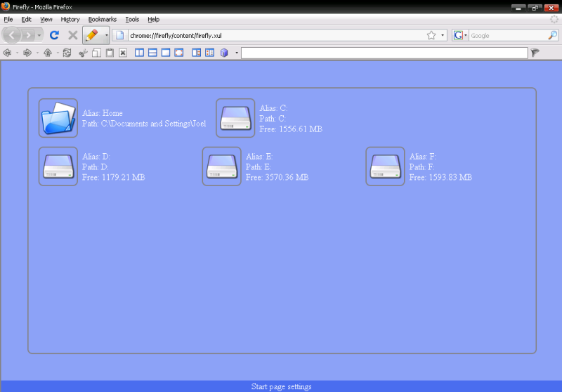Select the single pane layout icon
Screen dimensions: 562x392
click(166, 53)
